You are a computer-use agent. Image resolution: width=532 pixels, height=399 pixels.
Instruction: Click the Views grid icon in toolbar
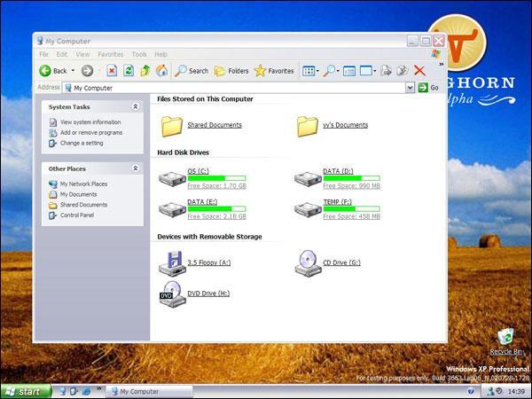click(309, 71)
